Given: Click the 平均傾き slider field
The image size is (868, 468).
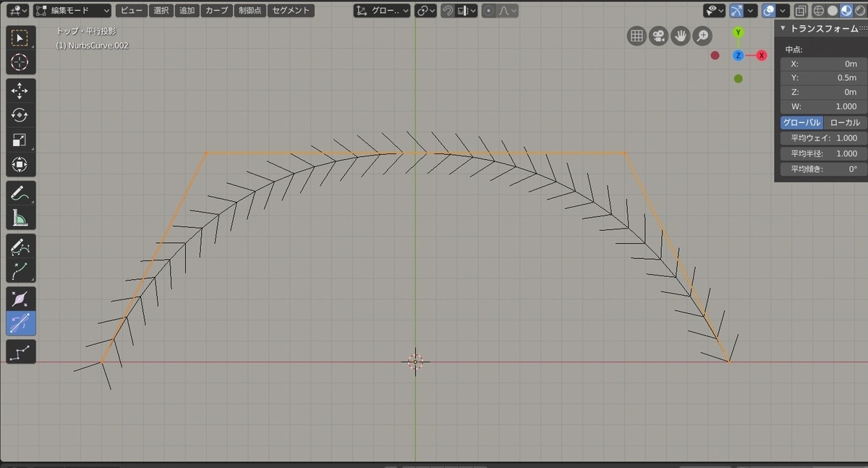Looking at the screenshot, I should (822, 169).
